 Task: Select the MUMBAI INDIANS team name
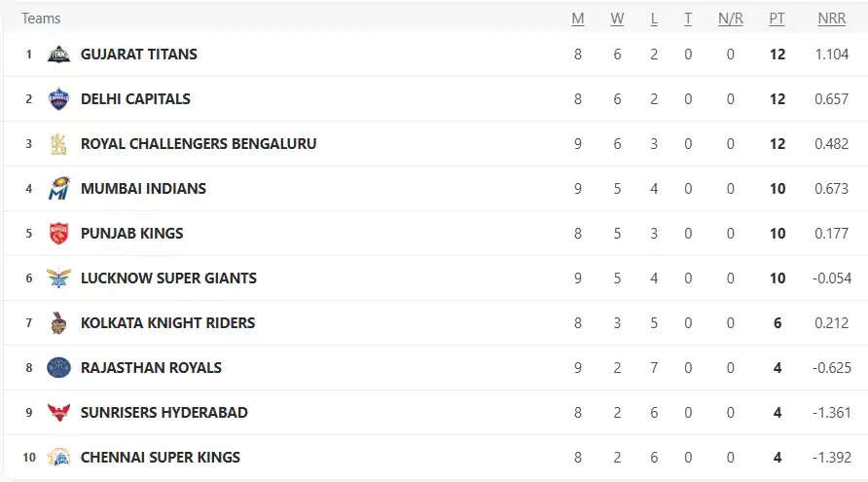click(x=143, y=188)
